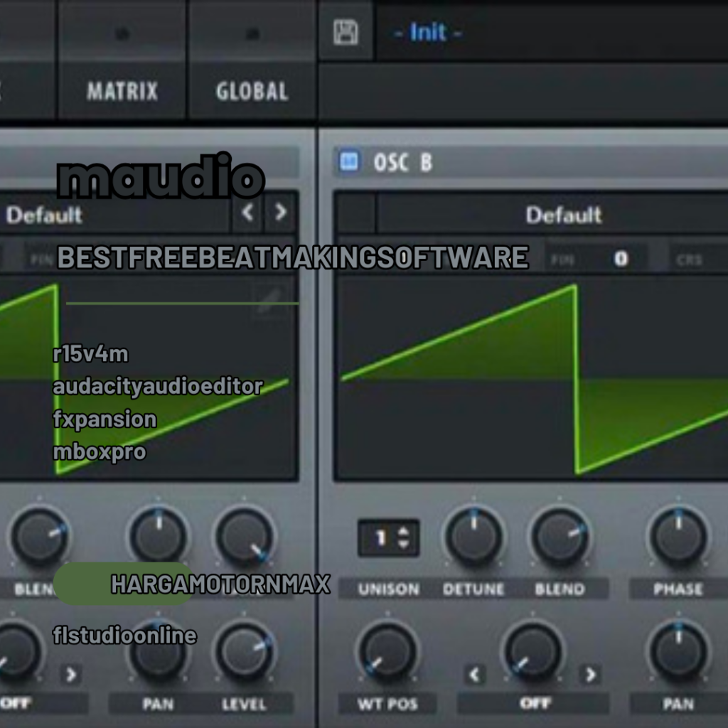Click the save preset floppy disk icon
Image resolution: width=728 pixels, height=728 pixels.
click(x=346, y=32)
